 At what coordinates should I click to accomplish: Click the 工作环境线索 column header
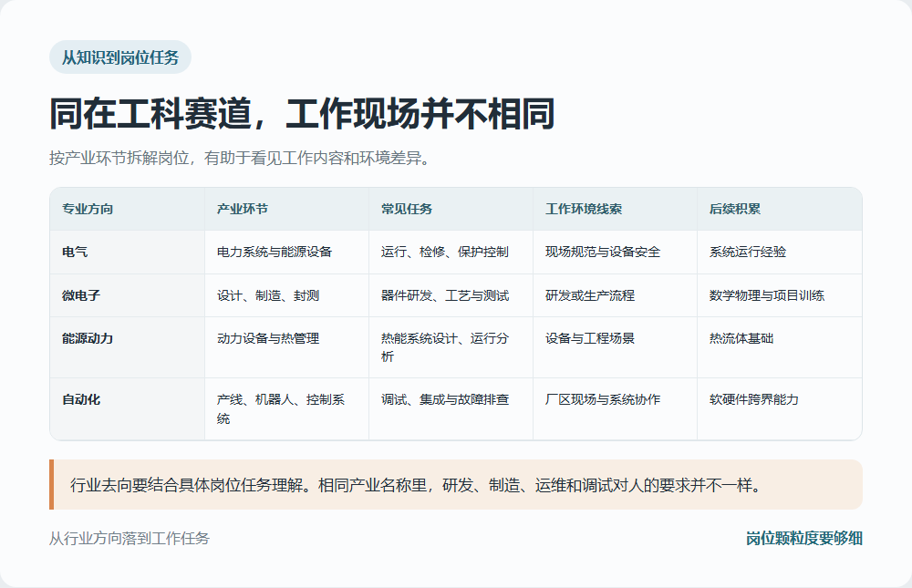click(x=615, y=209)
